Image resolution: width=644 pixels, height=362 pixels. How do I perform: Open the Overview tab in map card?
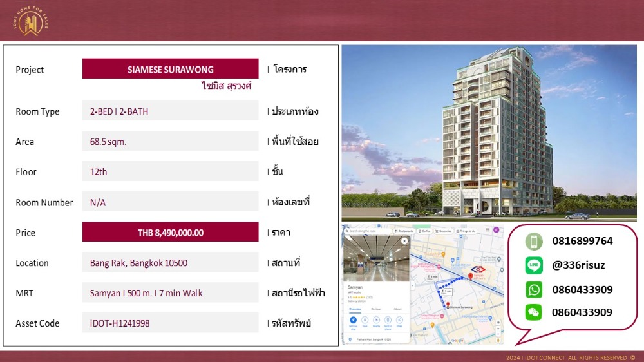(x=355, y=309)
